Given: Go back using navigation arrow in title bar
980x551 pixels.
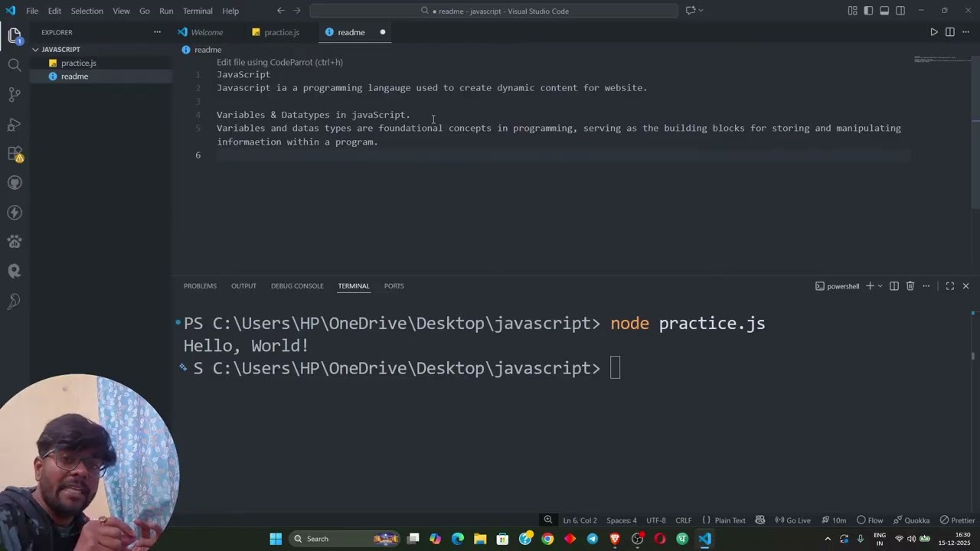Looking at the screenshot, I should click(280, 11).
